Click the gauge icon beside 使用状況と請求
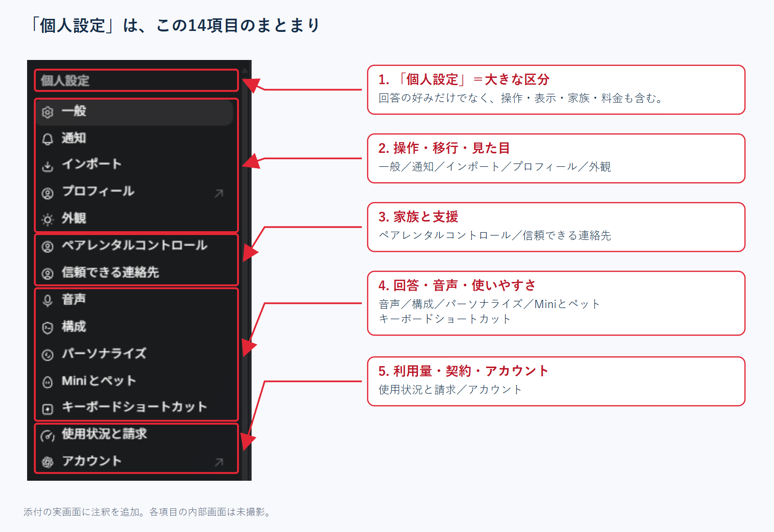The image size is (774, 532). pos(47,436)
